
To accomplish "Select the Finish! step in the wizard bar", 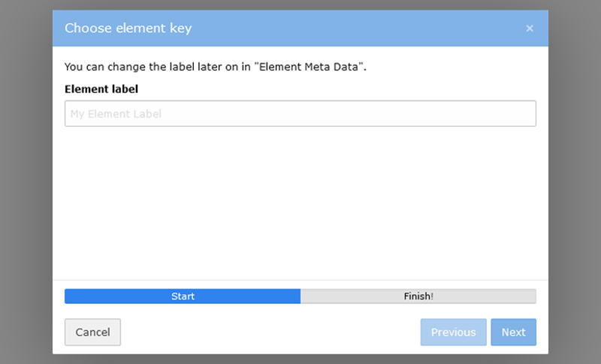I will pyautogui.click(x=418, y=296).
